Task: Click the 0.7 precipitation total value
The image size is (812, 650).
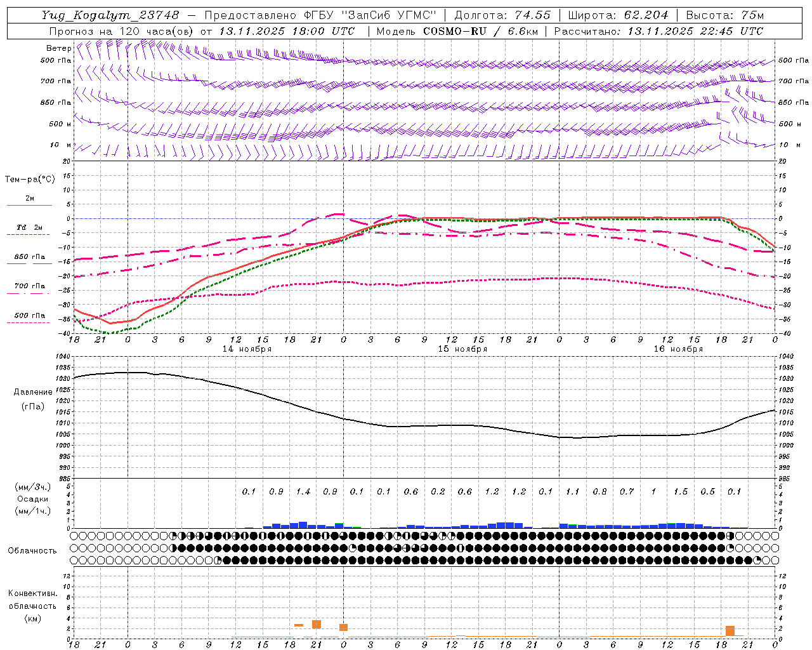Action: tap(627, 491)
